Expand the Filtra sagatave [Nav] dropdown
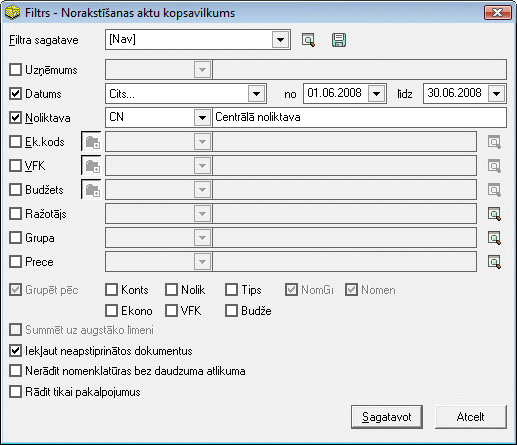Viewport: 517px width, 445px height. click(280, 40)
